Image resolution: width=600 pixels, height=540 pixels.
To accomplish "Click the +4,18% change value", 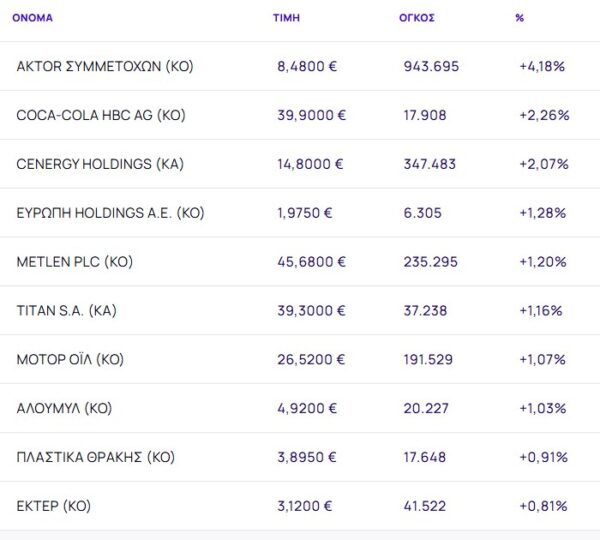I will (542, 67).
